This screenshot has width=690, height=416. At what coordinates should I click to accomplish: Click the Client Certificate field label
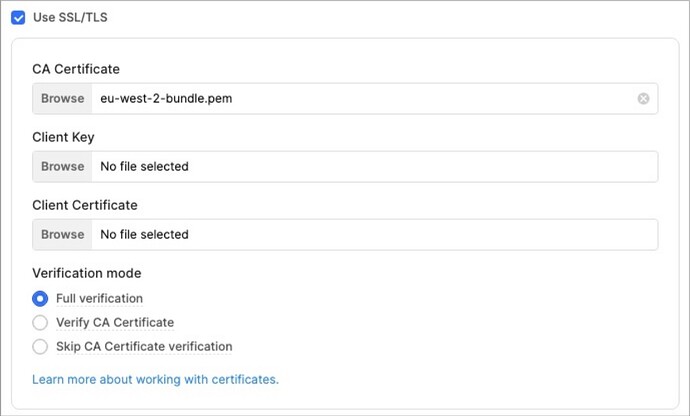tap(85, 205)
